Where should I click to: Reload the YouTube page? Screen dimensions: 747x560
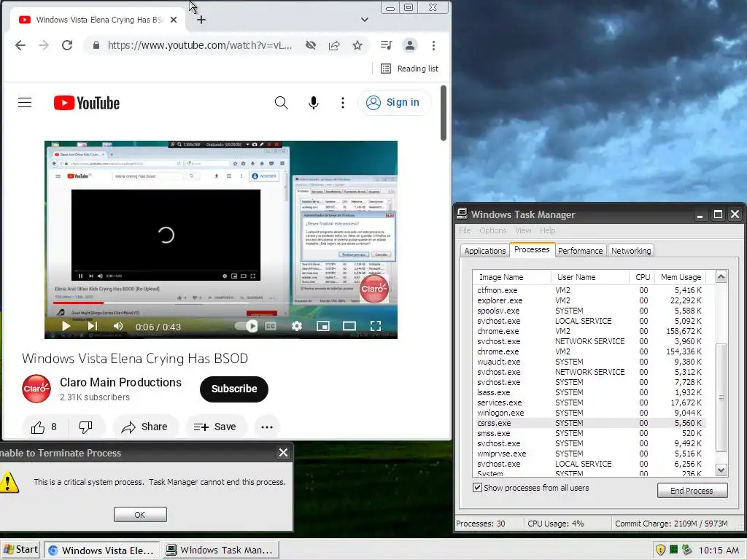pyautogui.click(x=67, y=45)
